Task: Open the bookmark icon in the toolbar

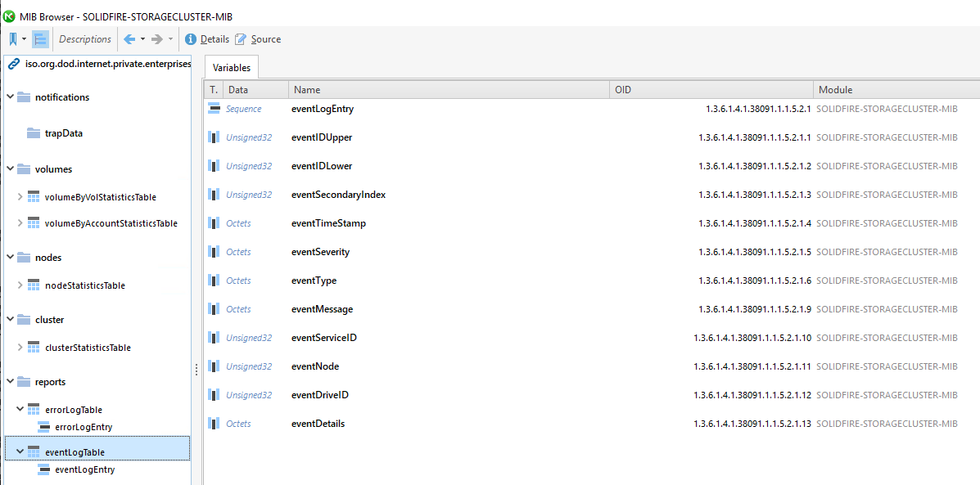Action: 12,39
